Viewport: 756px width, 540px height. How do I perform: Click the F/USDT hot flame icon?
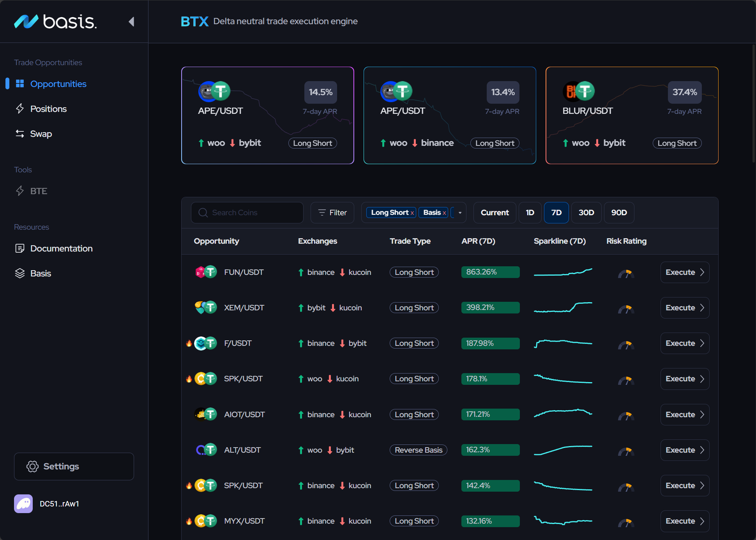pyautogui.click(x=189, y=343)
